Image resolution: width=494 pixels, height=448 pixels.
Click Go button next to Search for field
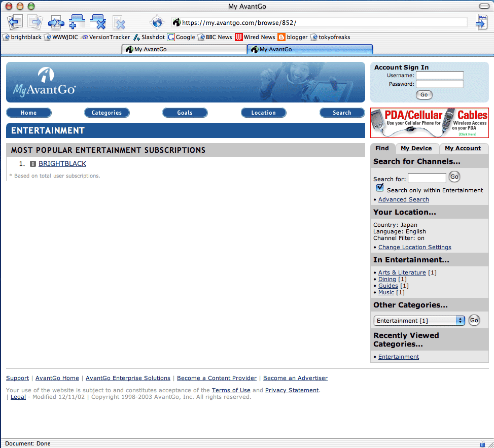(x=454, y=177)
